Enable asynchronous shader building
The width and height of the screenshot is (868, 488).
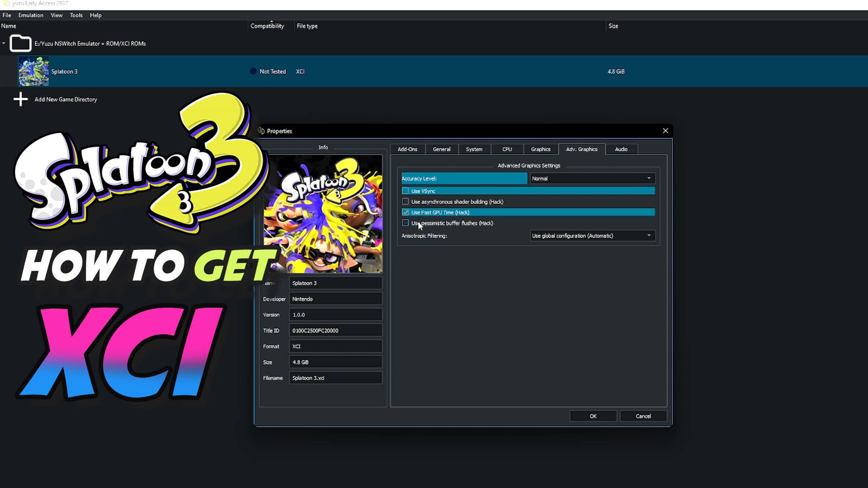[x=406, y=202]
